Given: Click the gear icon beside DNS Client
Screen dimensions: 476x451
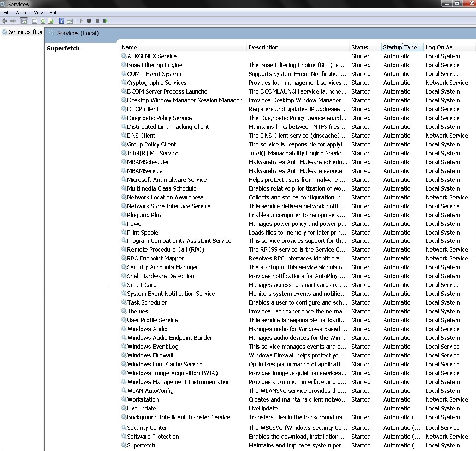Looking at the screenshot, I should (124, 135).
